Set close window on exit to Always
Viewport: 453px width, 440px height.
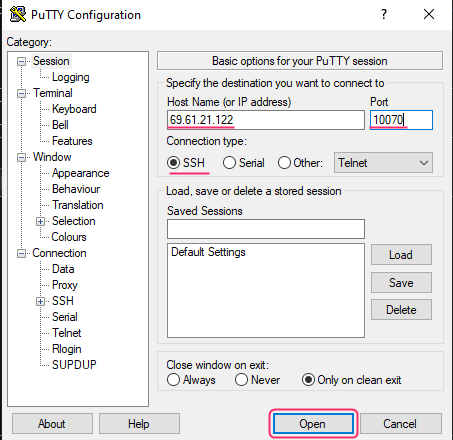(173, 380)
